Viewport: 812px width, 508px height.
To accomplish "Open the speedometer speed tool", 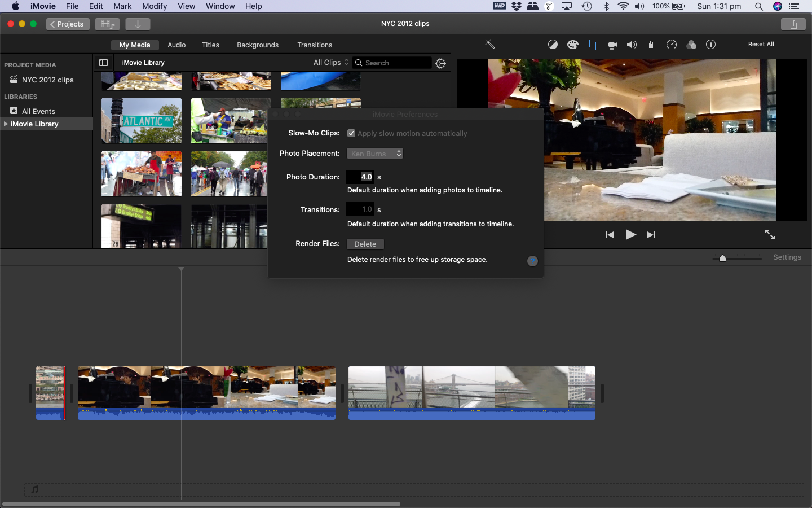I will coord(671,45).
